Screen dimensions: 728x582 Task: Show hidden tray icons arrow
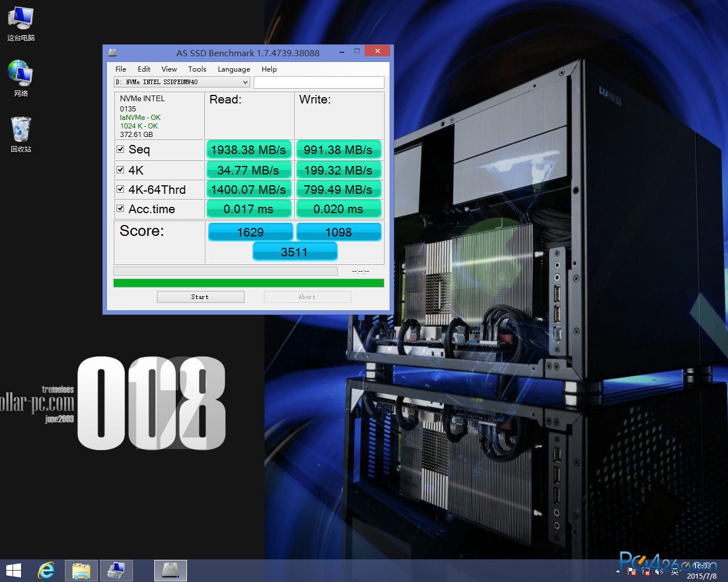tap(618, 571)
